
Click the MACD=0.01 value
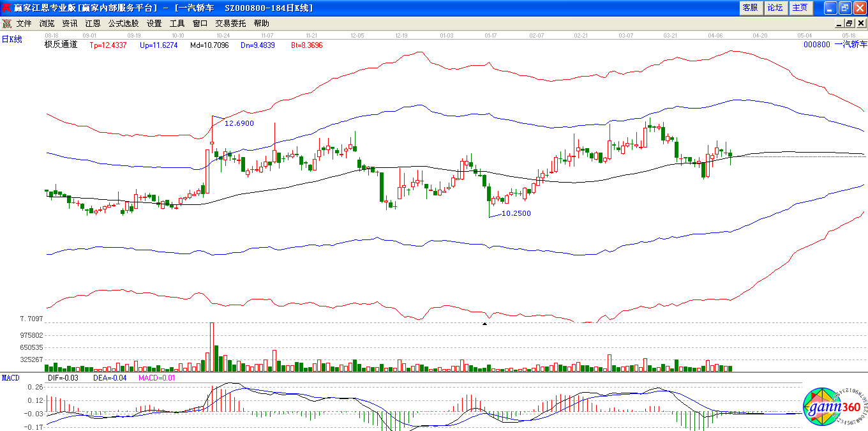156,378
